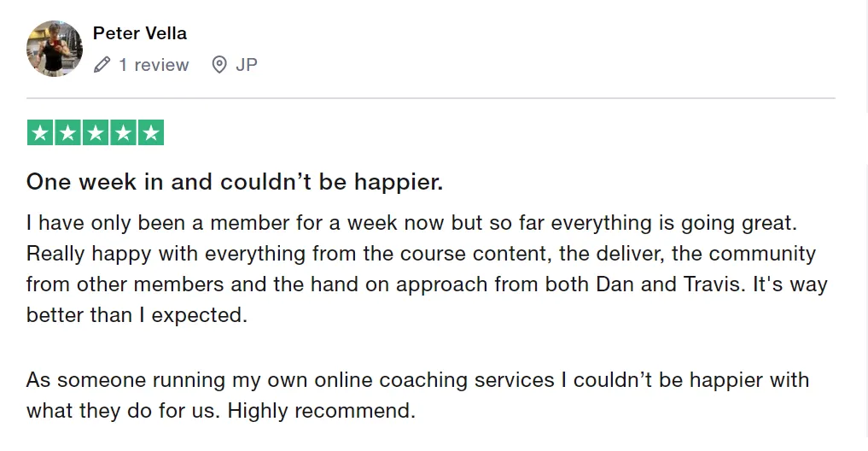Screen dimensions: 868x451
Task: Open the review title "One week in and couldn't be happier."
Action: pyautogui.click(x=235, y=182)
